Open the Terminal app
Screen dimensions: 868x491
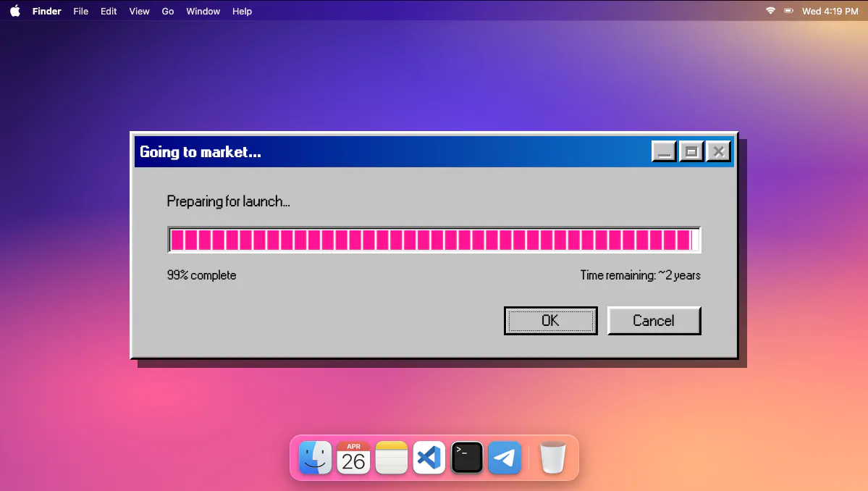[x=467, y=458]
